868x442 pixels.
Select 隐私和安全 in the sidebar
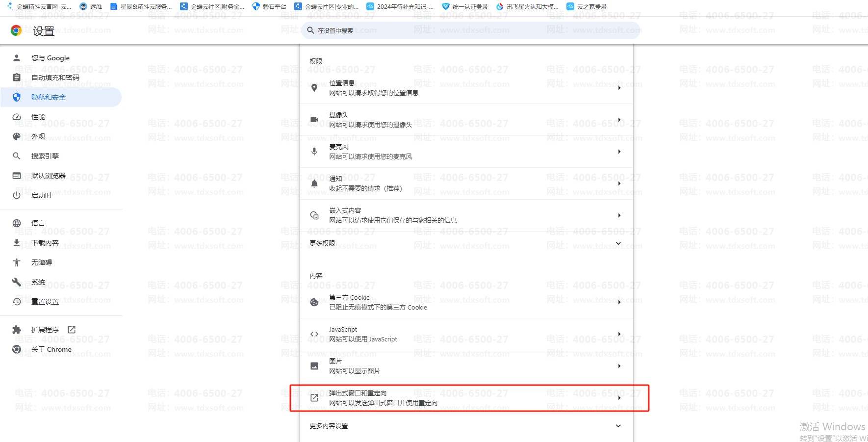point(49,97)
